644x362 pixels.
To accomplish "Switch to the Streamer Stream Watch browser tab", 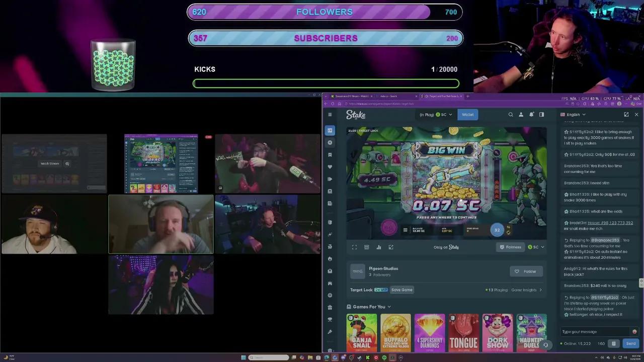I will (x=352, y=96).
